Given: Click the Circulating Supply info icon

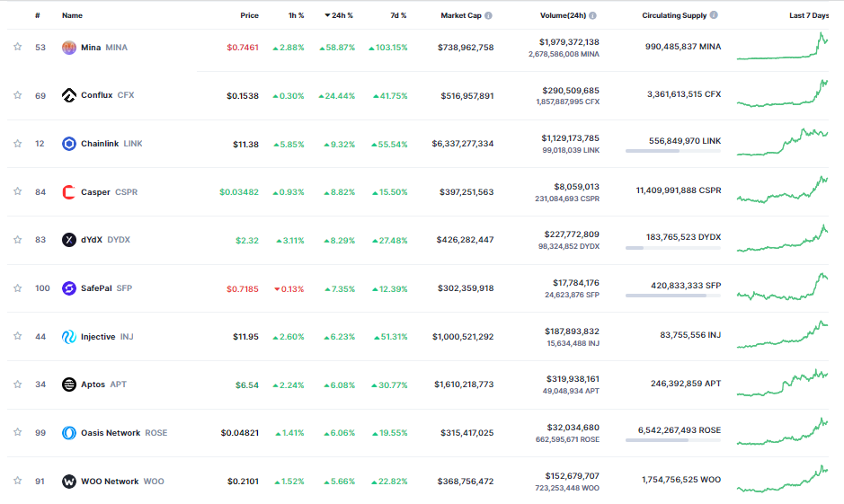Looking at the screenshot, I should tap(714, 16).
